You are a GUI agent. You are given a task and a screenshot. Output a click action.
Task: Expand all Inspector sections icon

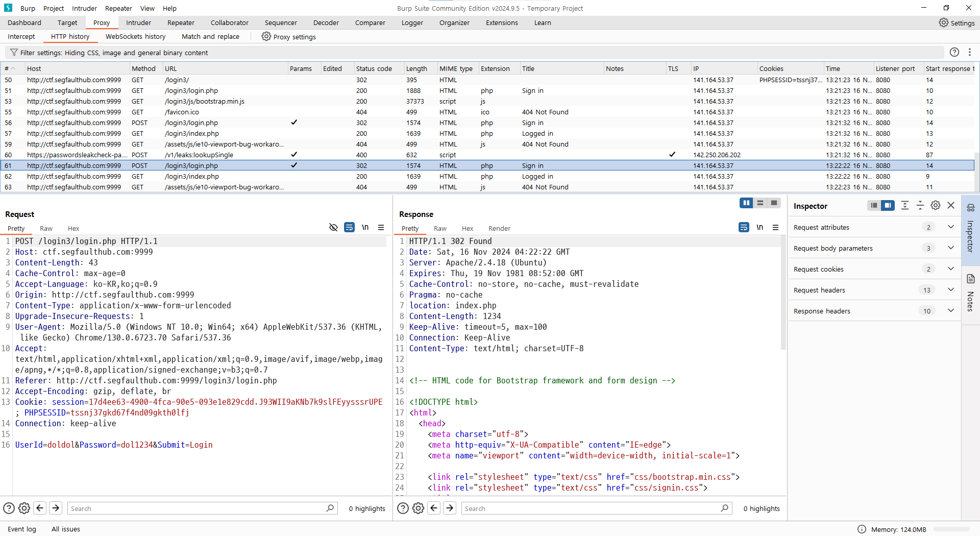(x=905, y=205)
